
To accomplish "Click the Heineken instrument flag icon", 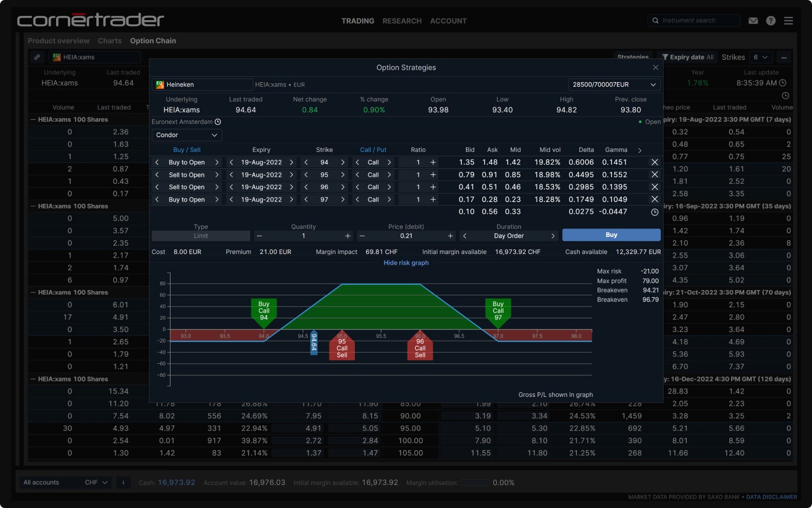I will [159, 84].
